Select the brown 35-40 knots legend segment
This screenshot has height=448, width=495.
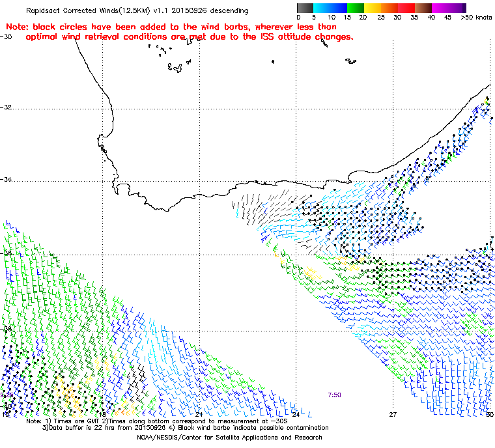423,8
